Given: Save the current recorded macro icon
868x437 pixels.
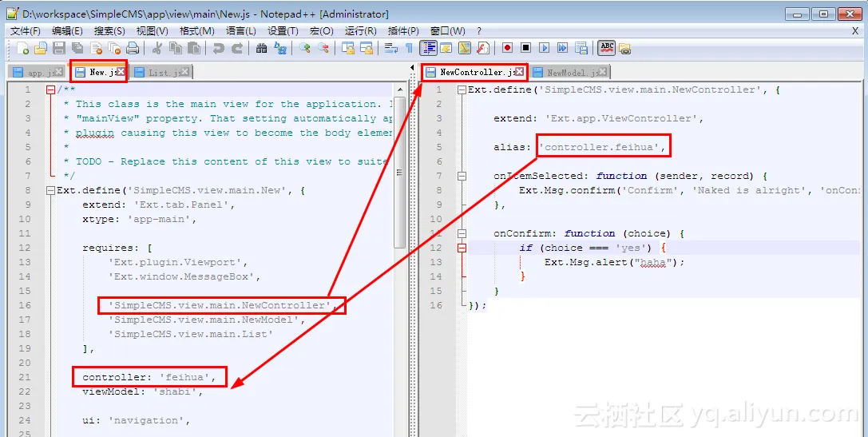Looking at the screenshot, I should [581, 48].
